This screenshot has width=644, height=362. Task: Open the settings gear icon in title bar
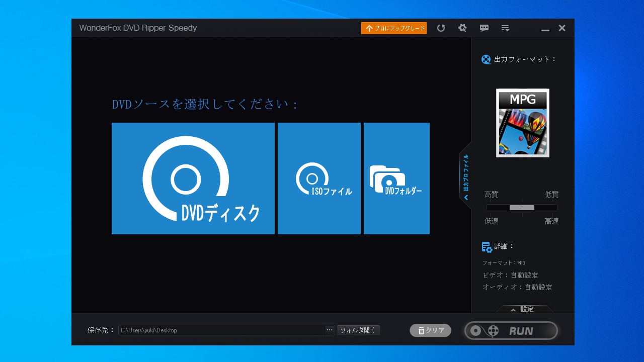(462, 28)
